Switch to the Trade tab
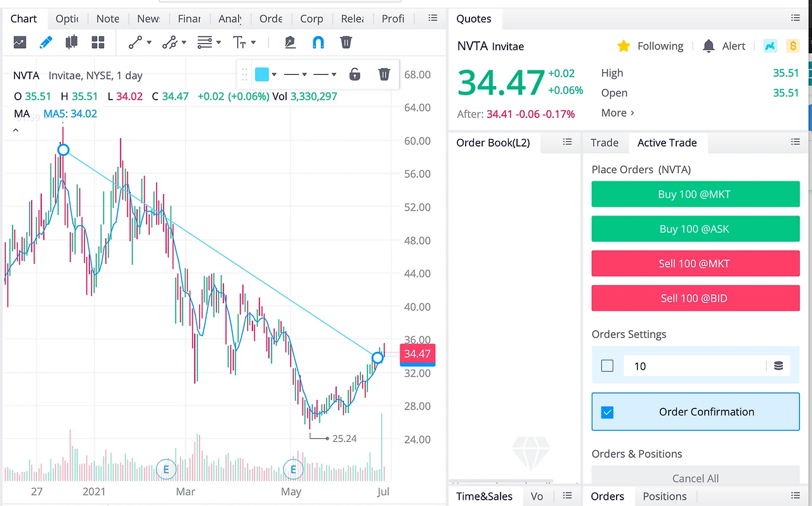Screen dimensions: 812x506 [605, 143]
